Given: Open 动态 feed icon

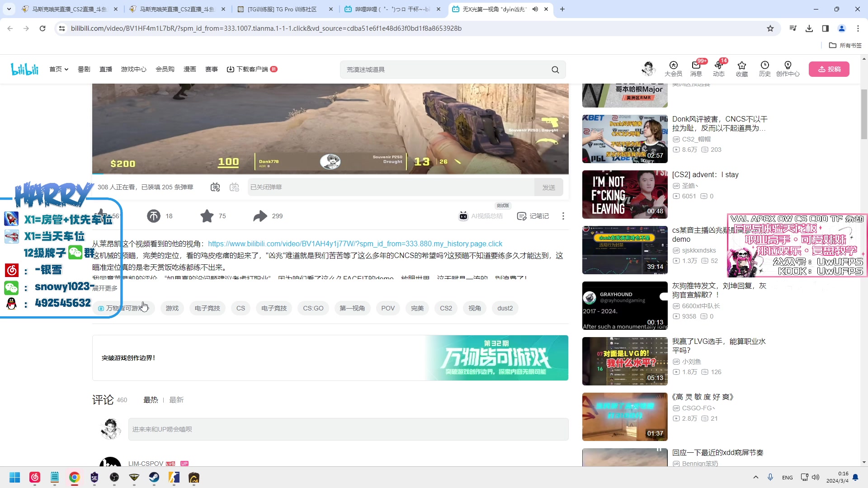Looking at the screenshot, I should click(719, 69).
